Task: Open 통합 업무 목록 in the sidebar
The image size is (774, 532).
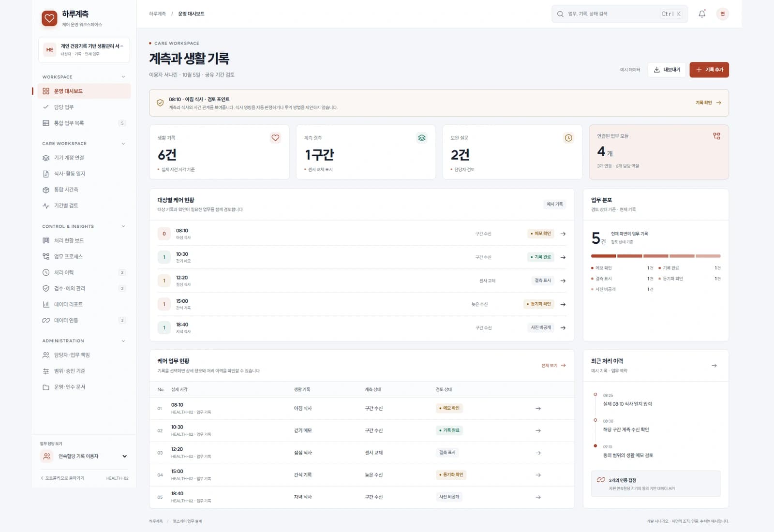Action: click(84, 123)
